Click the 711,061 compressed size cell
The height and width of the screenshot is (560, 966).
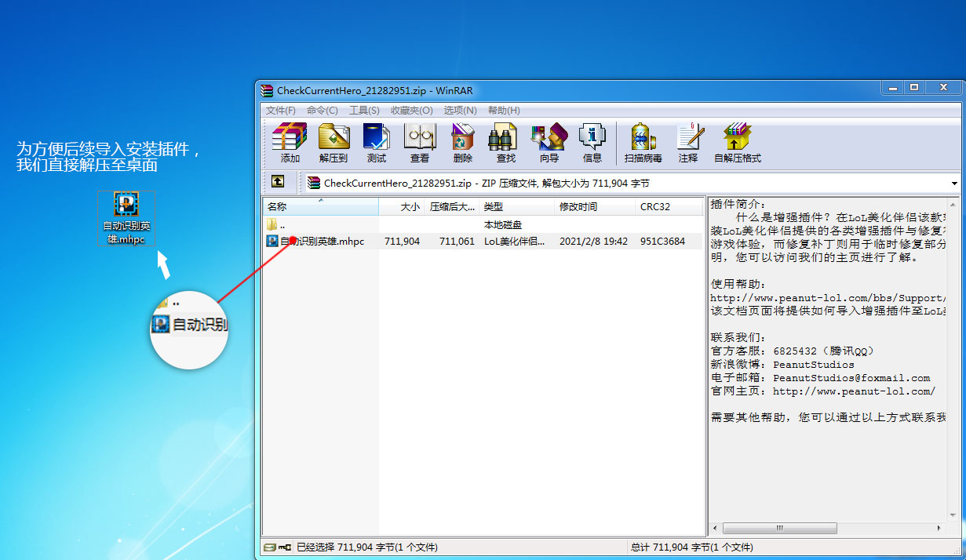tap(457, 242)
